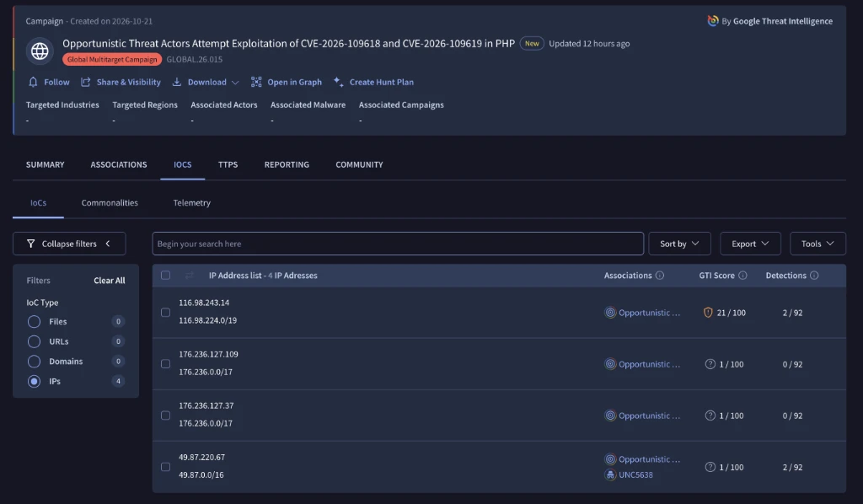
Task: Click IP address 116.98.243.14
Action: coord(204,303)
